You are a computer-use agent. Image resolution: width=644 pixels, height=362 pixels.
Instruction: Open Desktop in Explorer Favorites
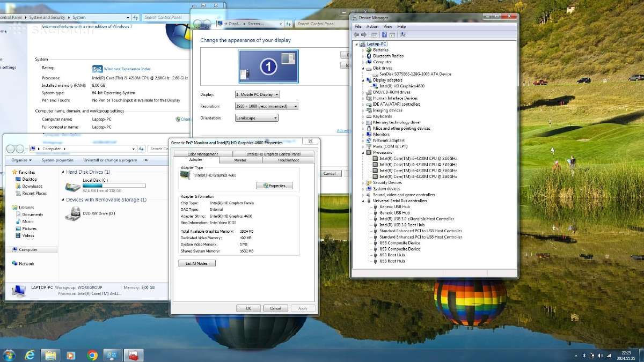pos(30,179)
